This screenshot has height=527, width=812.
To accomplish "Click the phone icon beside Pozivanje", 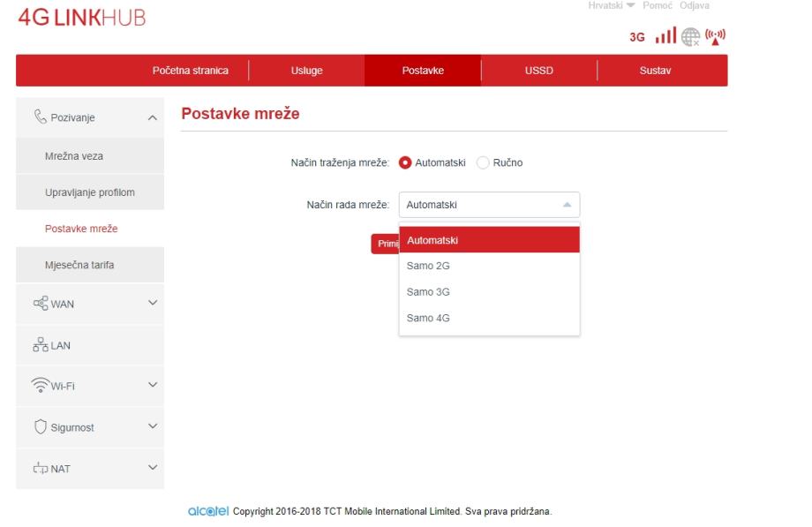I will pyautogui.click(x=40, y=117).
